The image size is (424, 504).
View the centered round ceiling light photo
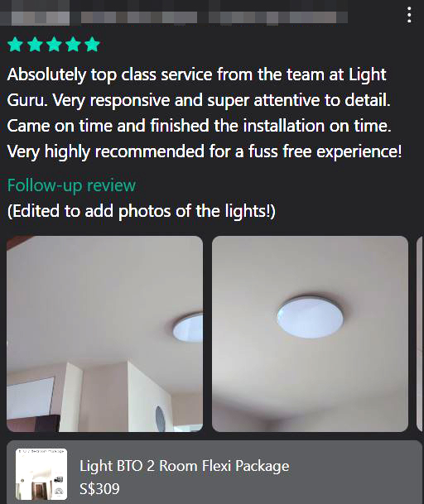click(x=310, y=334)
